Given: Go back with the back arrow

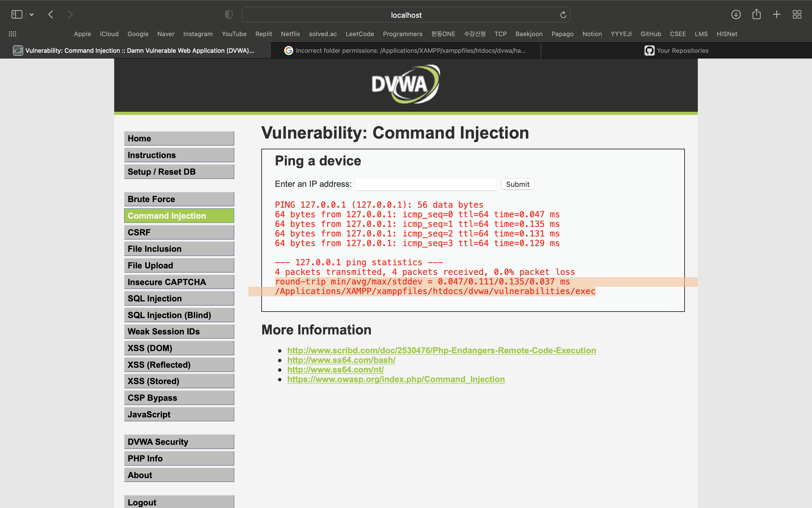Looking at the screenshot, I should pos(51,14).
